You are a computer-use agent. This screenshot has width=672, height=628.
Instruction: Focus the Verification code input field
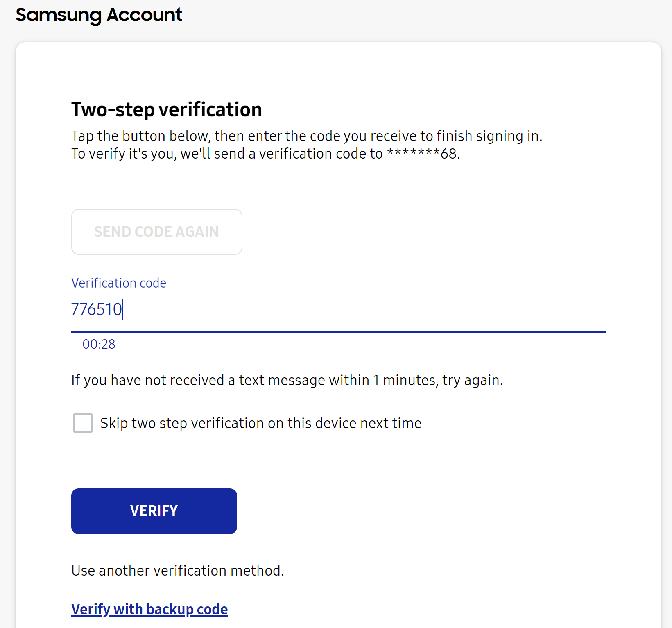tap(338, 309)
